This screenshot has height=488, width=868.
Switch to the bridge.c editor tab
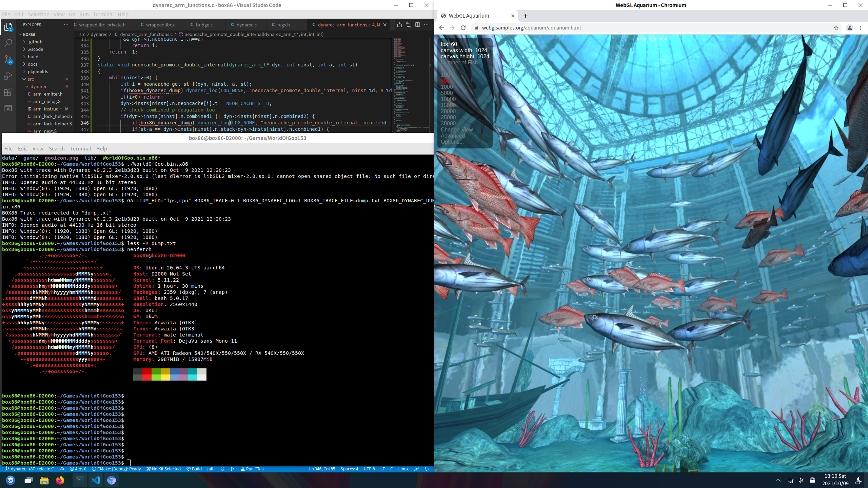point(204,25)
